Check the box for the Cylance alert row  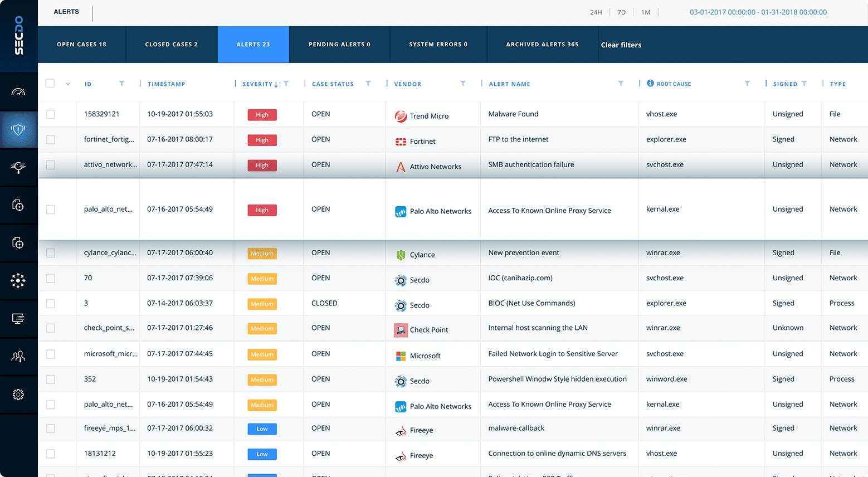(x=51, y=253)
